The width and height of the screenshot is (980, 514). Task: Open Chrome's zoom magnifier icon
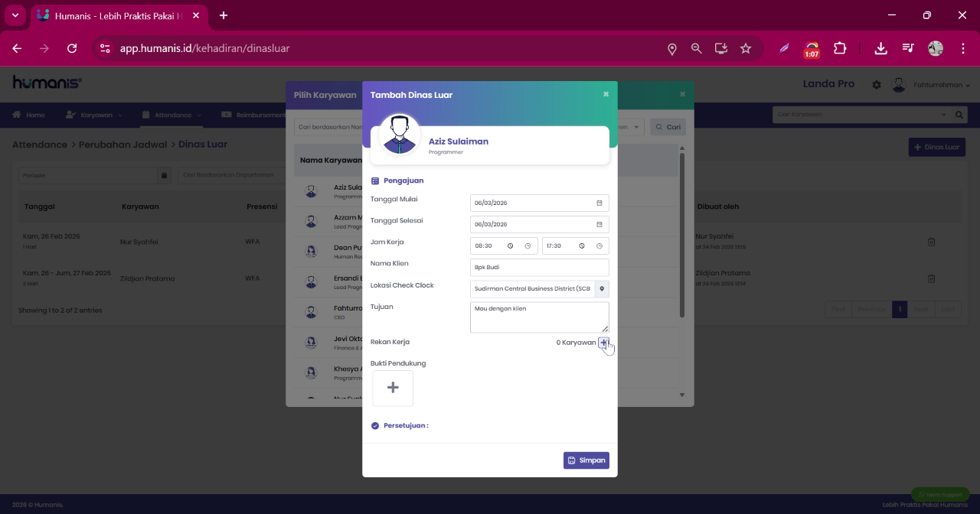pyautogui.click(x=697, y=48)
